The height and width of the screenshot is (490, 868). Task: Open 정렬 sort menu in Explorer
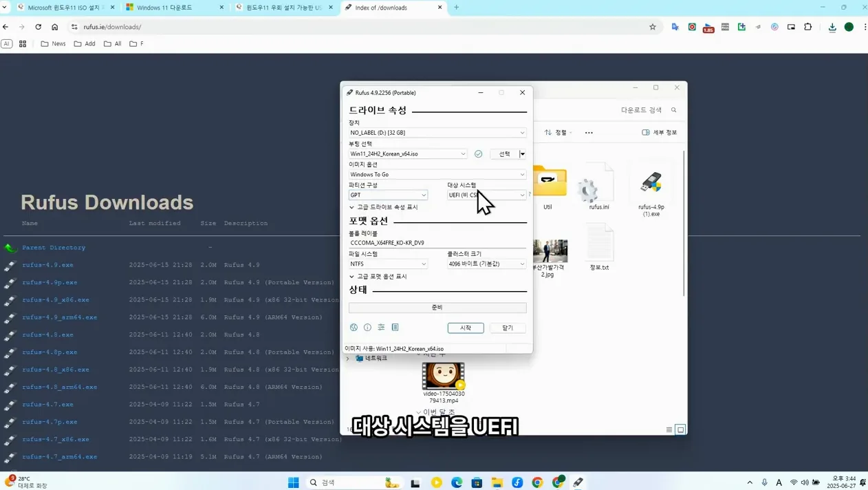pos(558,133)
